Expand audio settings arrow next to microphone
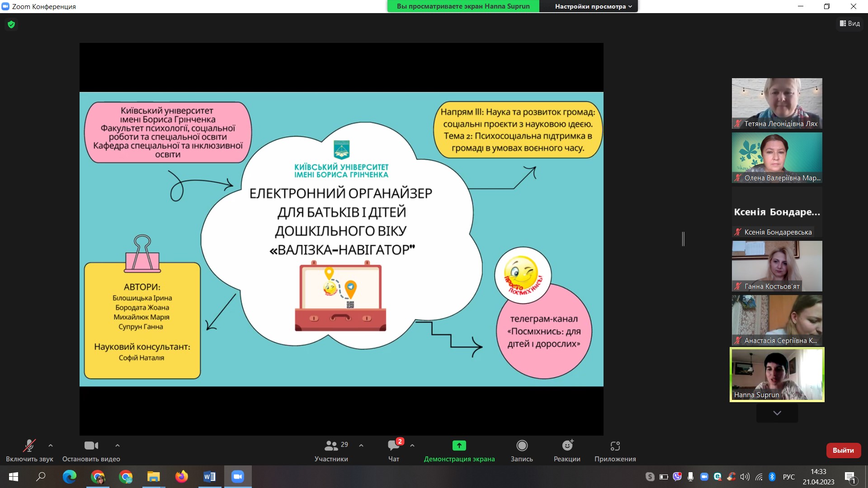Screen dimensions: 868x488 [x=51, y=446]
